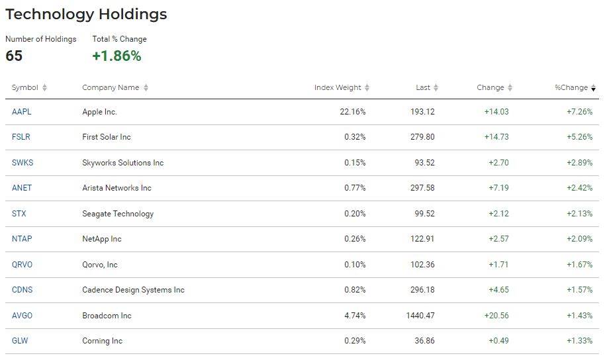
Task: Open the CDNS symbol link
Action: coord(22,290)
